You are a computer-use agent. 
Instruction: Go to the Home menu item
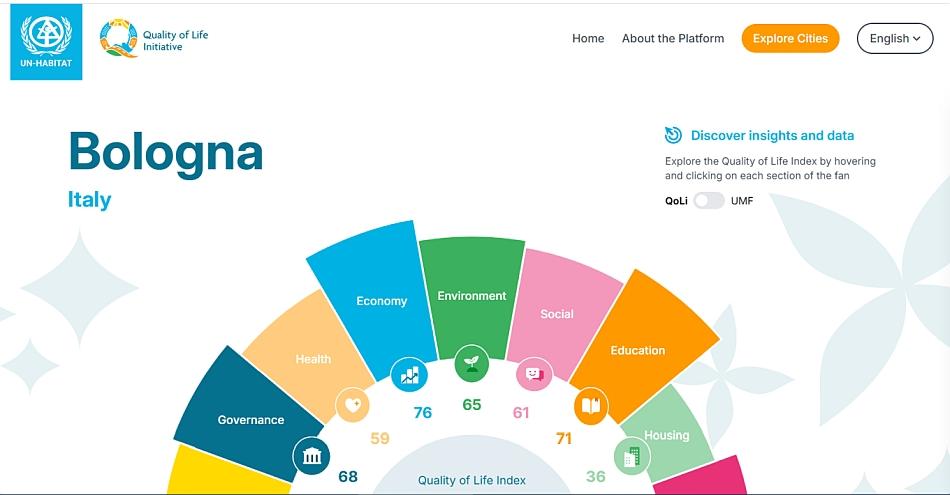pos(588,39)
